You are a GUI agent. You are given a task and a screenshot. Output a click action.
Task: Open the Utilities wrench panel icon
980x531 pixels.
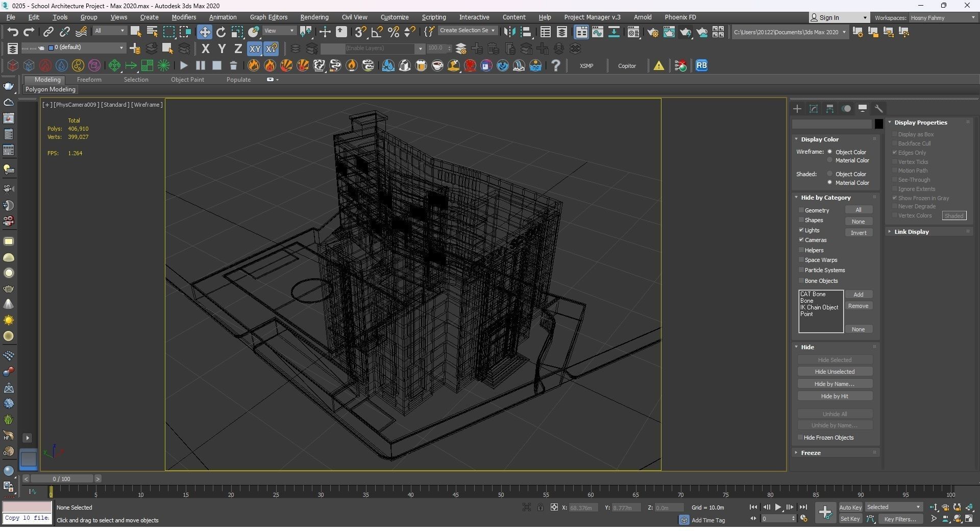click(879, 108)
